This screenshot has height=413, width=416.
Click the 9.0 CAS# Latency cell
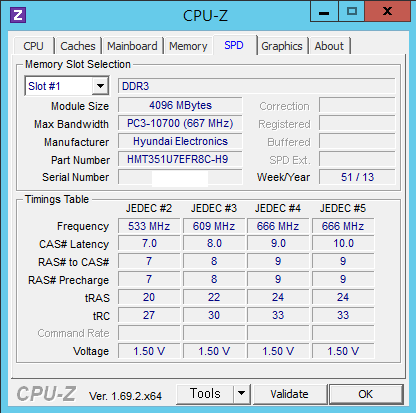point(278,243)
